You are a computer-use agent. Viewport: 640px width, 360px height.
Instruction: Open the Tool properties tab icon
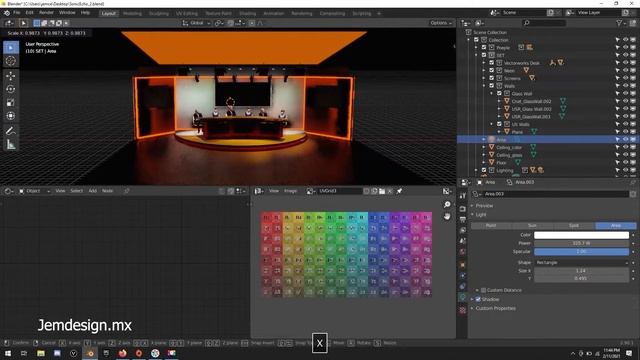point(462,196)
